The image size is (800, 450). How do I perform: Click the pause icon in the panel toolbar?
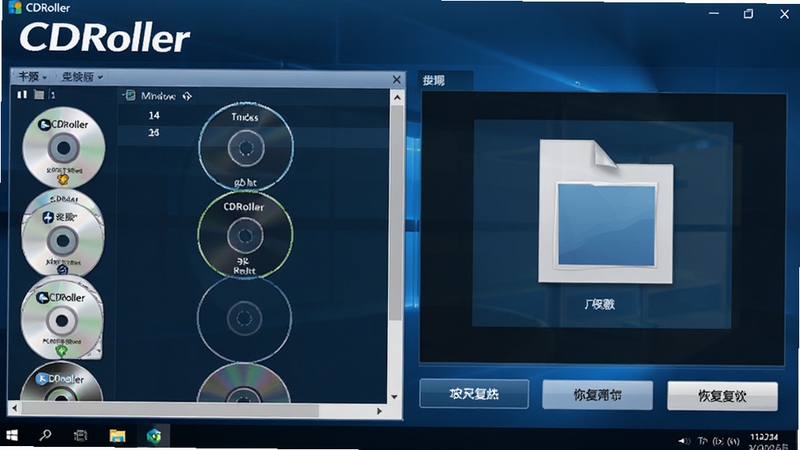tap(22, 94)
